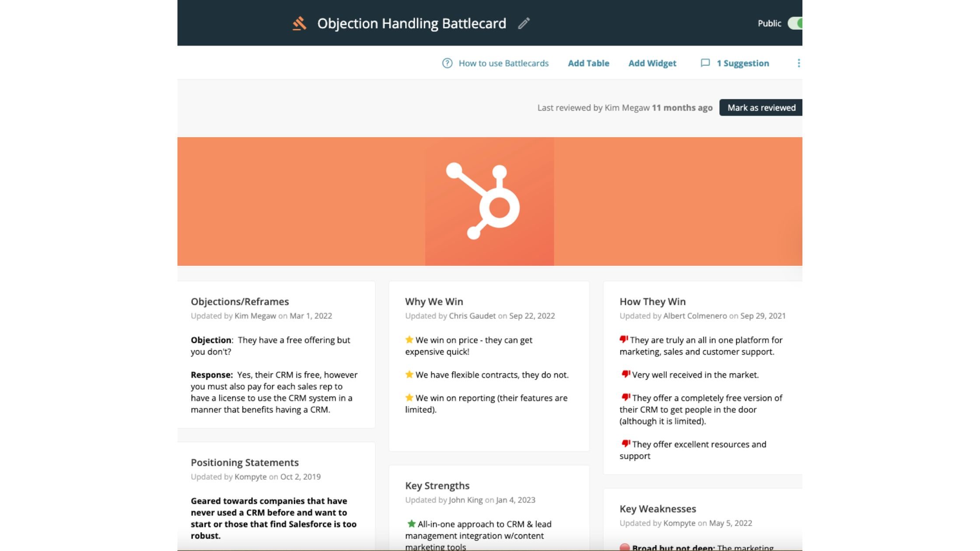Image resolution: width=980 pixels, height=551 pixels.
Task: Click the question mark Help icon
Action: [x=447, y=63]
